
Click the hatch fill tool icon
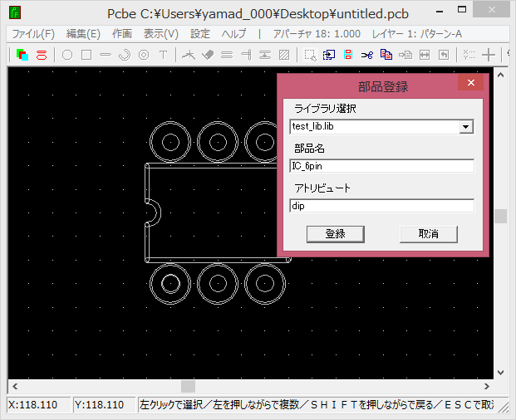tap(284, 55)
